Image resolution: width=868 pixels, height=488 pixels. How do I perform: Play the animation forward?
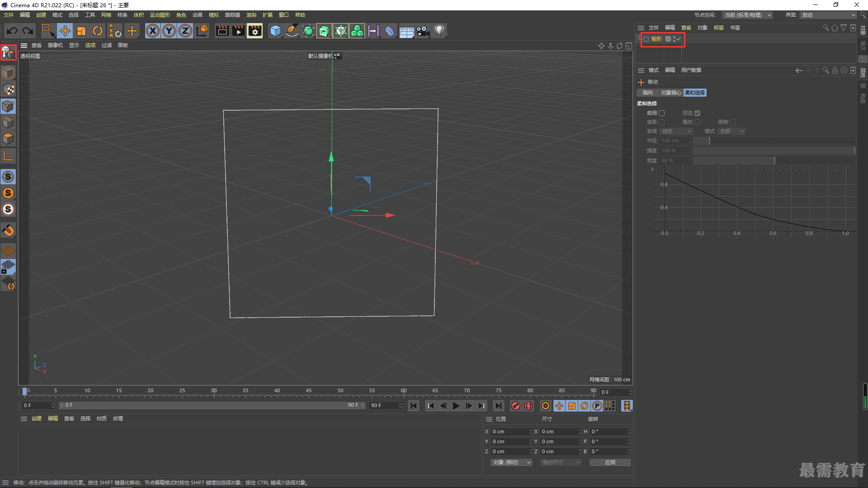(456, 406)
